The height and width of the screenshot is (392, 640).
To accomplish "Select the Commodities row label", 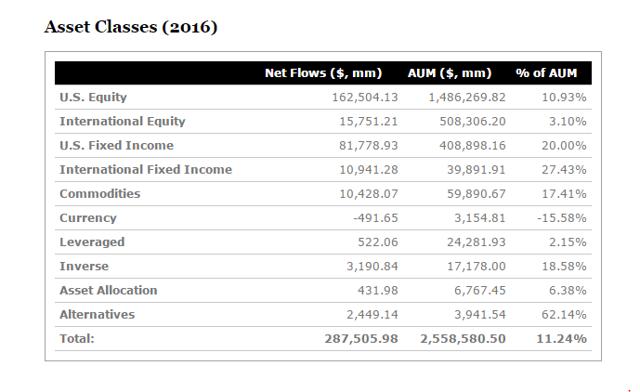I will [100, 194].
